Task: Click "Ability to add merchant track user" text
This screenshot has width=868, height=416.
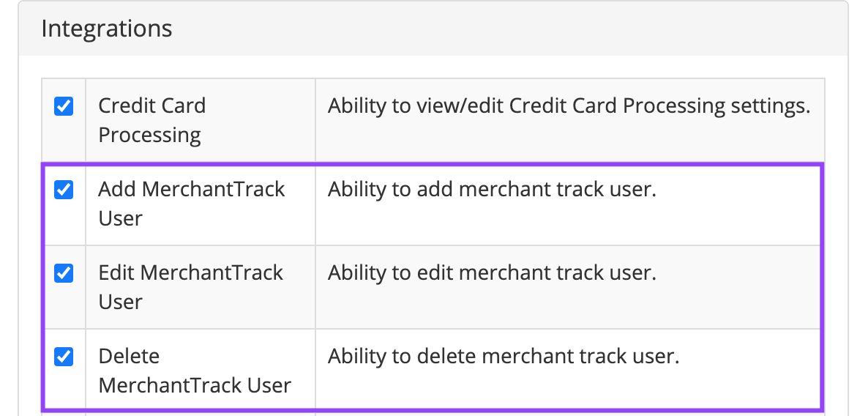Action: (x=492, y=190)
